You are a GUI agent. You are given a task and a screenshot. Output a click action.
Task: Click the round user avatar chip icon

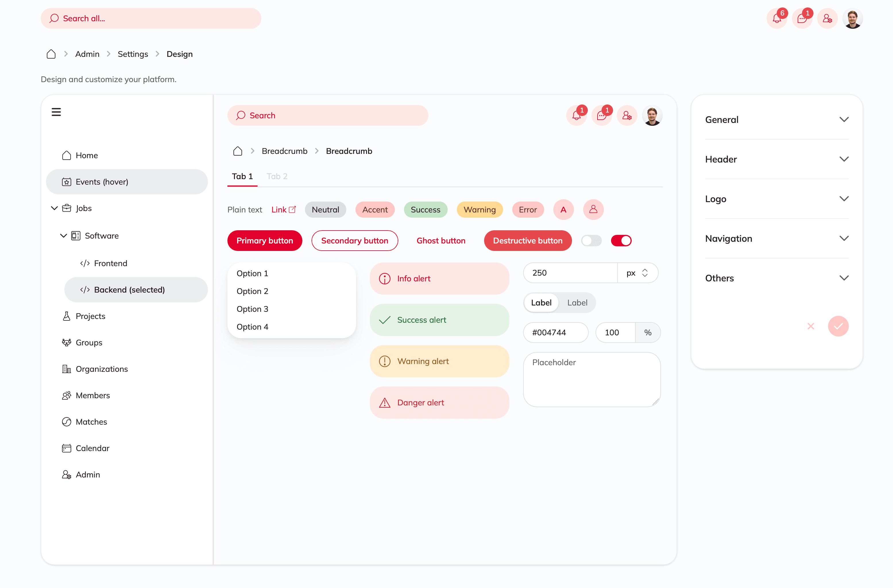tap(593, 209)
